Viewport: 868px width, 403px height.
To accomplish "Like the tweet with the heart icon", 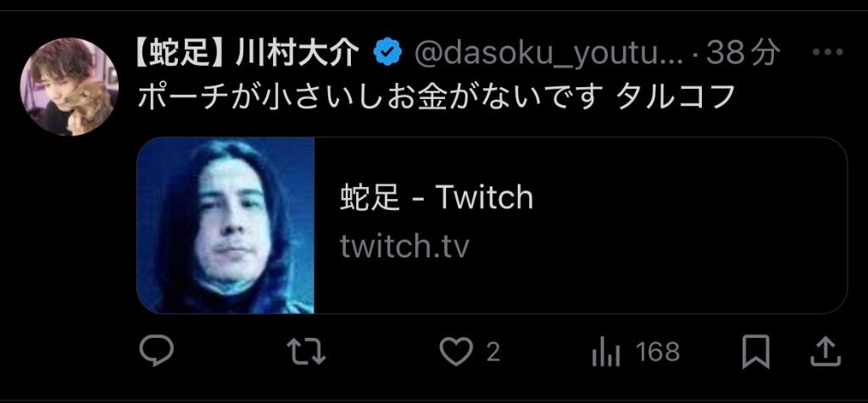I will (x=455, y=351).
